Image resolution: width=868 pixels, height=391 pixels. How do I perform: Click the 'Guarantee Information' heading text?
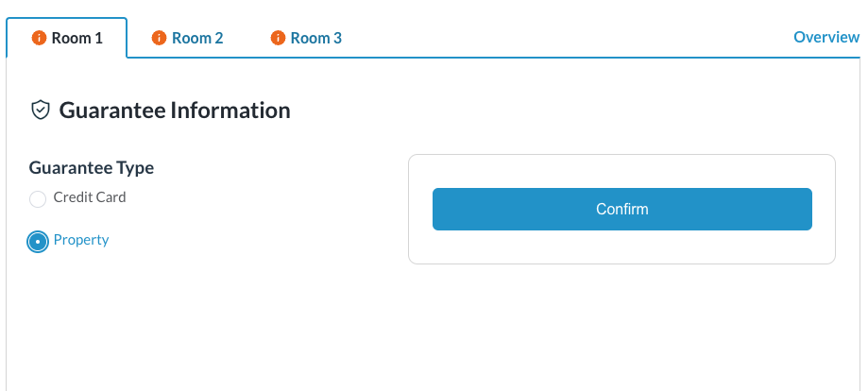[x=175, y=110]
